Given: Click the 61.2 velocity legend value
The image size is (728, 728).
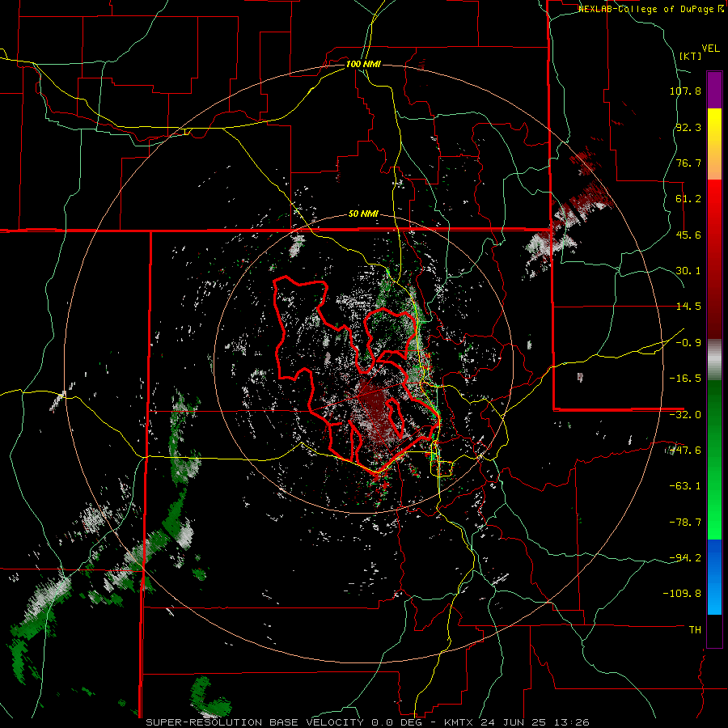Looking at the screenshot, I should [x=688, y=199].
